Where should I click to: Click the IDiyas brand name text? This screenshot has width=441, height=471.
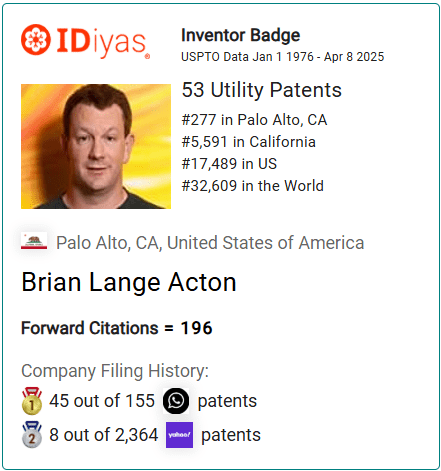[102, 43]
